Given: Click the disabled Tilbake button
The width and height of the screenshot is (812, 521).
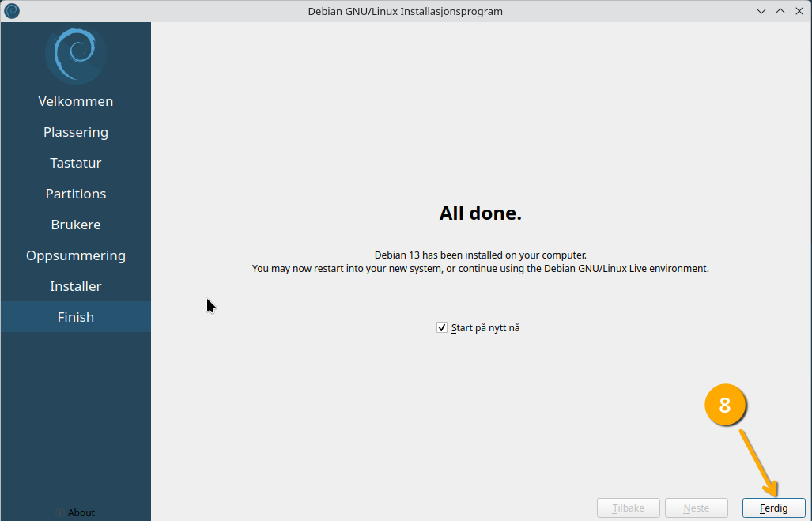Looking at the screenshot, I should tap(628, 508).
